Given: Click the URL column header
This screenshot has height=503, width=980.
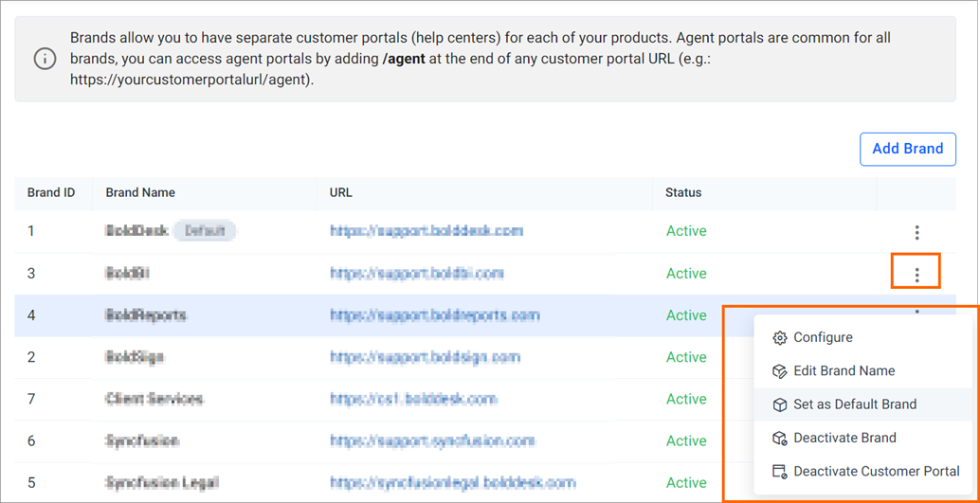Looking at the screenshot, I should (x=341, y=192).
